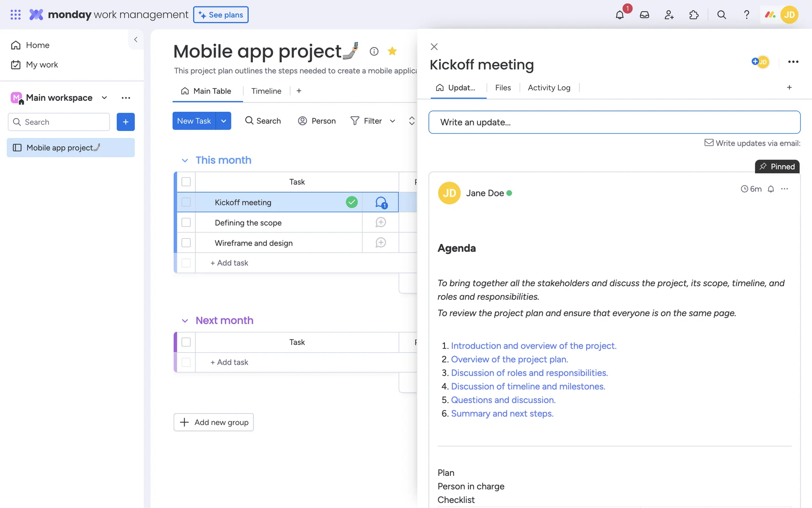Star the Mobile app project board

(x=392, y=51)
